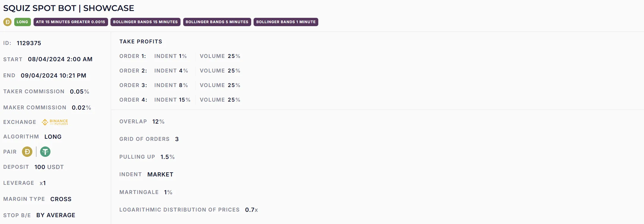
Task: Click the Bollinger Bands 1 Minute tag
Action: [286, 22]
